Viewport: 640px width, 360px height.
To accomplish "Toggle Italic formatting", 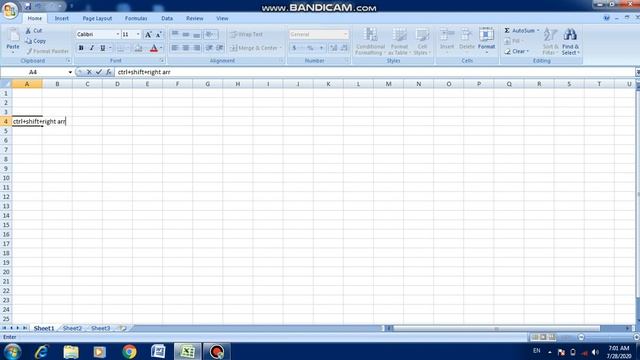I will 92,48.
